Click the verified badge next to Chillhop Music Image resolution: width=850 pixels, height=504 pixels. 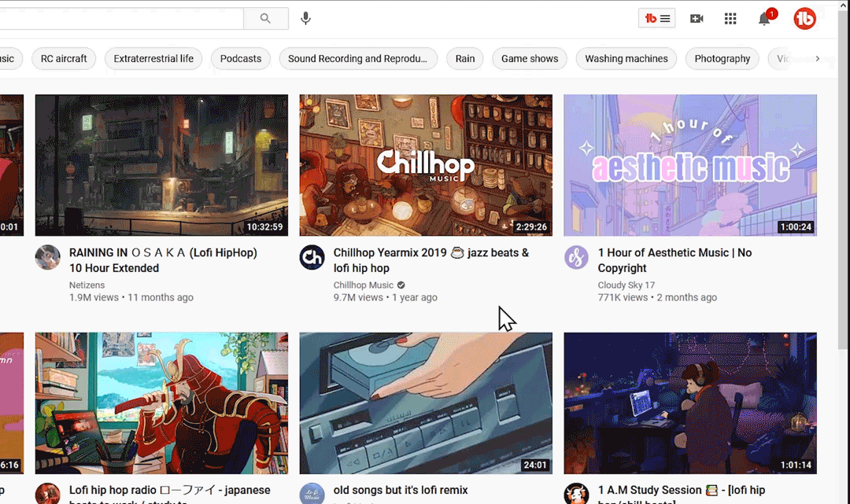401,285
